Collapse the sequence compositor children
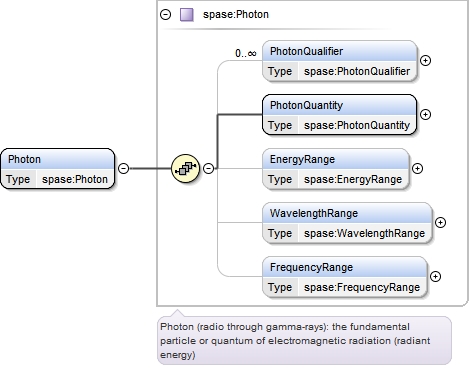The width and height of the screenshot is (470, 368). (209, 168)
